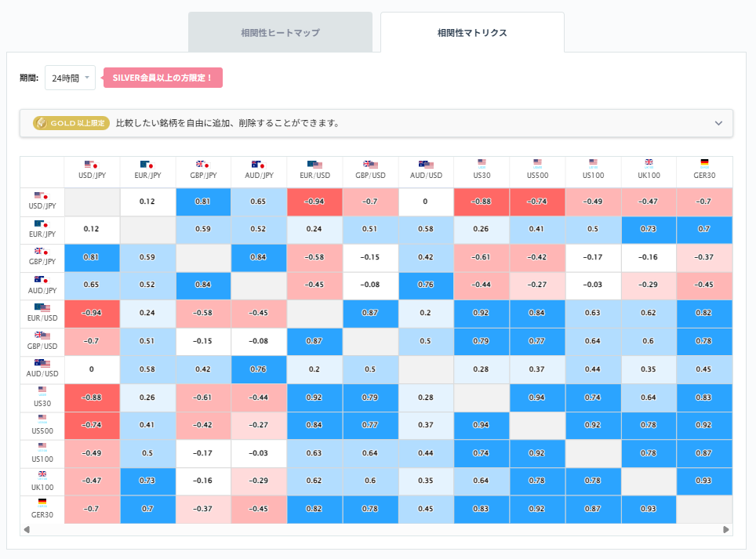Click the AUD/JPY flag icon in row header
This screenshot has width=756, height=559.
(42, 279)
